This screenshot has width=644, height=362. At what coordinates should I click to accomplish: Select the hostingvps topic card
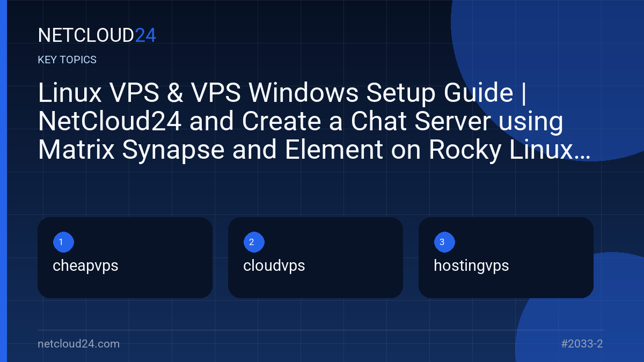pyautogui.click(x=506, y=257)
